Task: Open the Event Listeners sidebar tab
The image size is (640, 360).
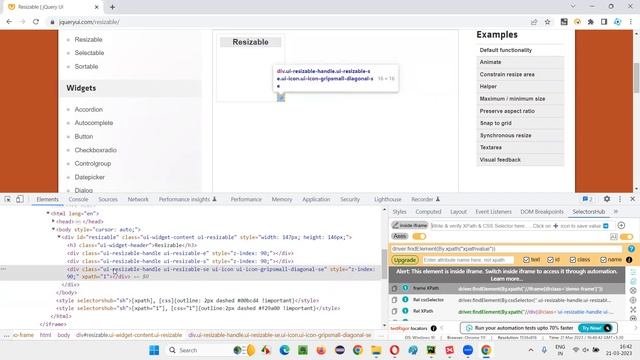Action: 493,211
